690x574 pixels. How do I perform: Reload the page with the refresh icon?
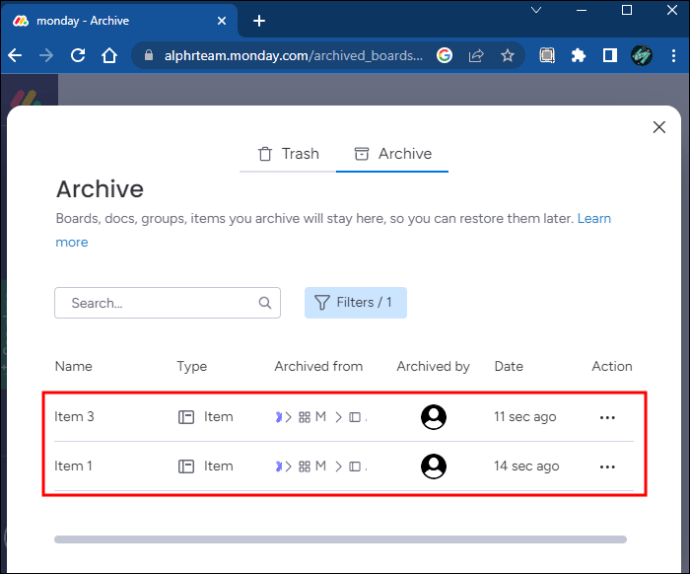(x=78, y=55)
